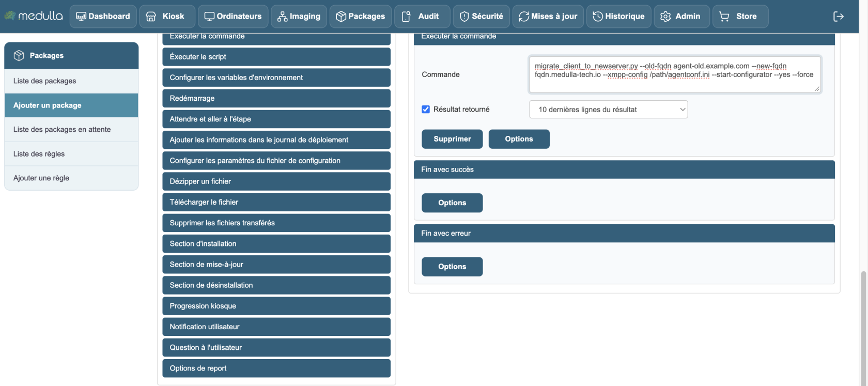
Task: Click the Mises à jour refresh icon
Action: 524,17
